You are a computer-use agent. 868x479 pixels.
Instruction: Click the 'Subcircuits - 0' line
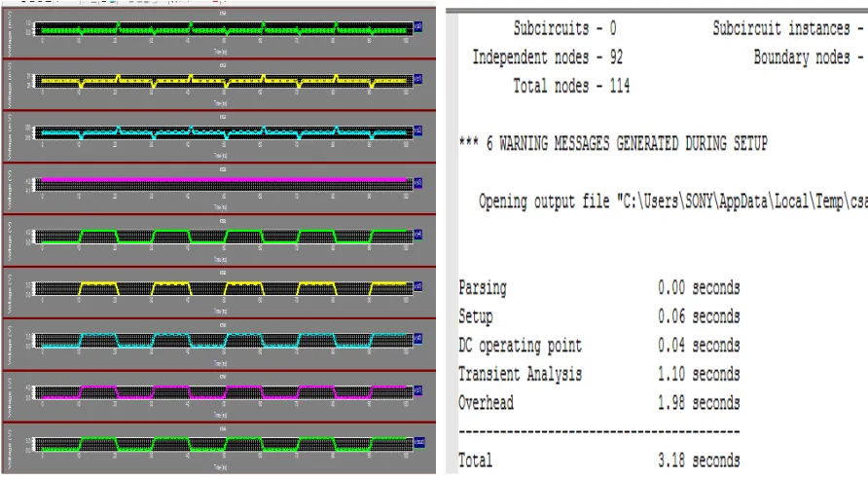[x=564, y=28]
